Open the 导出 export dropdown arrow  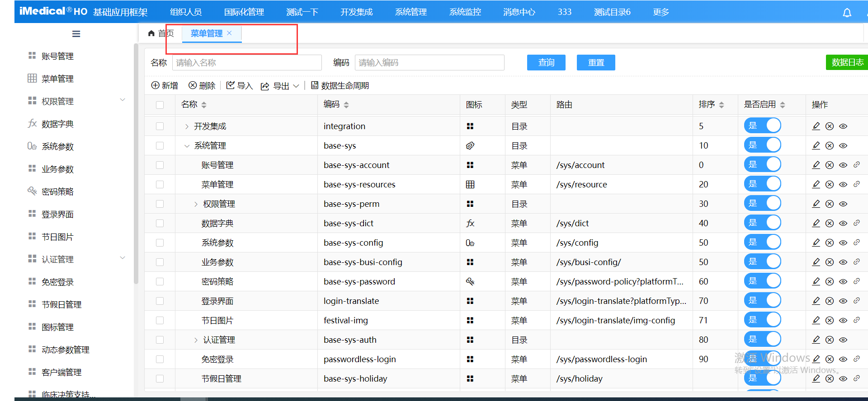tap(296, 86)
